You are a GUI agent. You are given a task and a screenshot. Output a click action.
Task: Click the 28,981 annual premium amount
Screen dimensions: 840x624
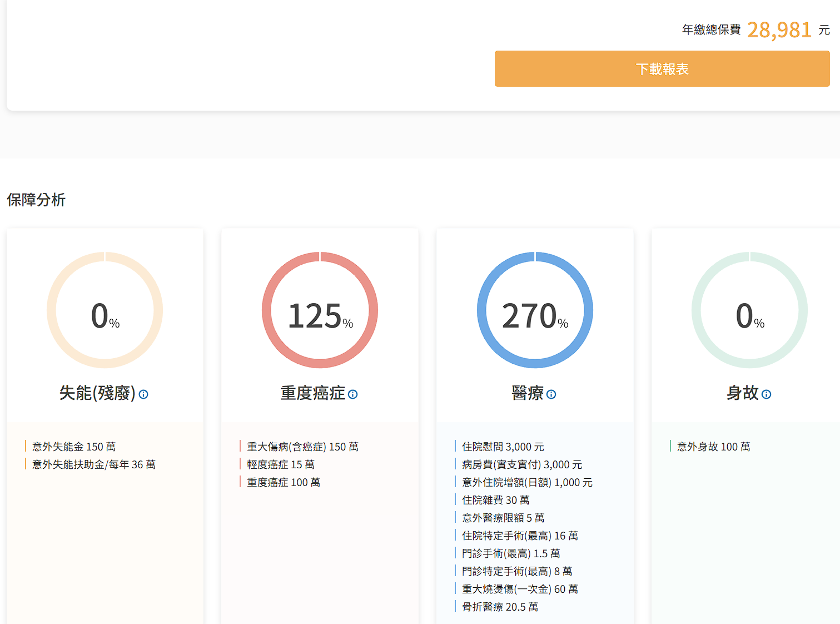779,30
